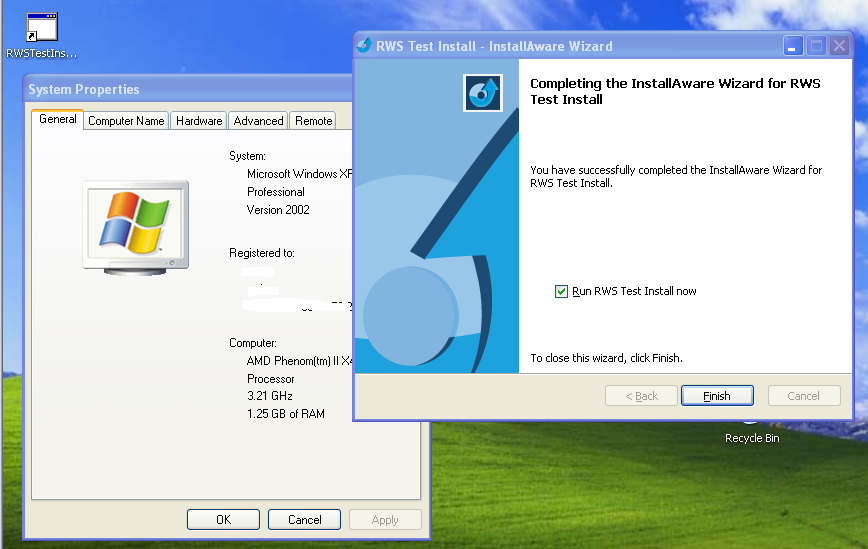Click the 'Registered to:' label
This screenshot has height=549, width=868.
[262, 253]
